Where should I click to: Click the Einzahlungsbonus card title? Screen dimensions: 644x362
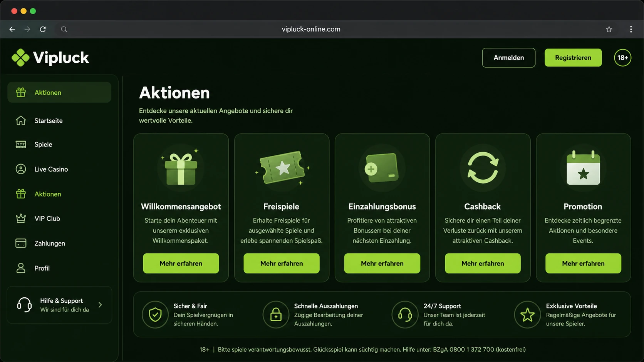click(382, 207)
